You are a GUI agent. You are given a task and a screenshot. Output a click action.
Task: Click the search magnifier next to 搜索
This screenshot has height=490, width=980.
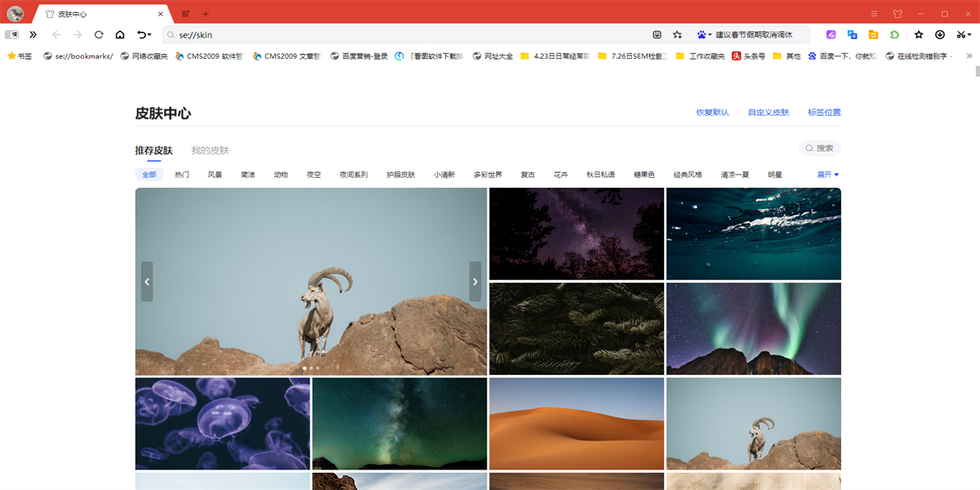click(808, 148)
